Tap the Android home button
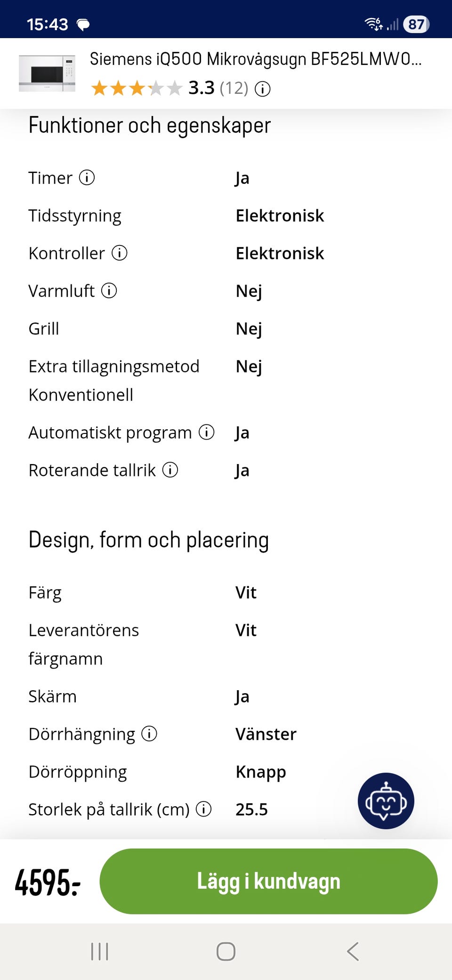The width and height of the screenshot is (452, 980). 226,951
